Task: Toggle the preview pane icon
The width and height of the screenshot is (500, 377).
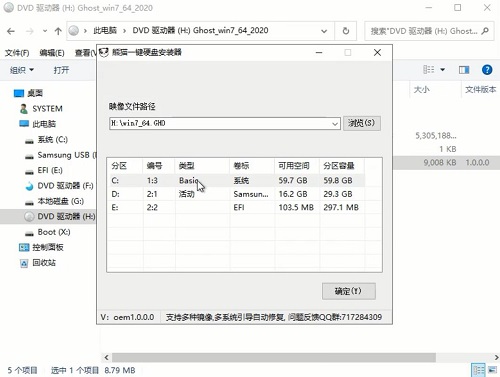Action: coord(464,70)
